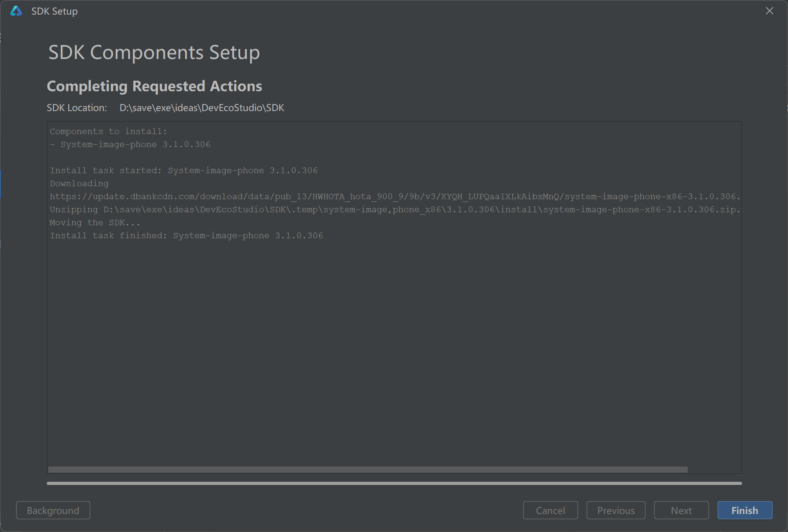Viewport: 788px width, 532px height.
Task: Cancel the SDK setup
Action: pyautogui.click(x=550, y=510)
